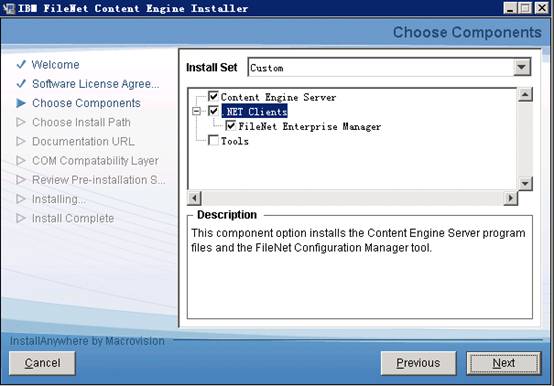The height and width of the screenshot is (386, 554).
Task: Click the Installing... step label
Action: (x=59, y=199)
